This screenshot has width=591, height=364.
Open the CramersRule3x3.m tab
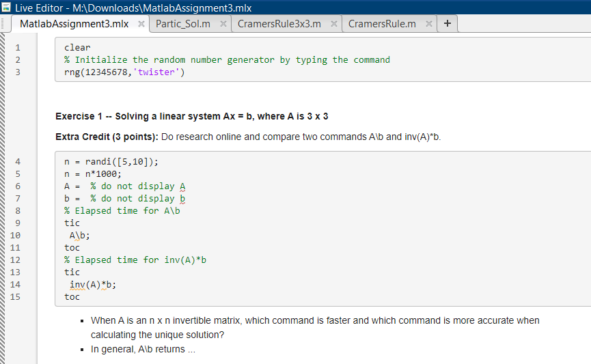[279, 24]
